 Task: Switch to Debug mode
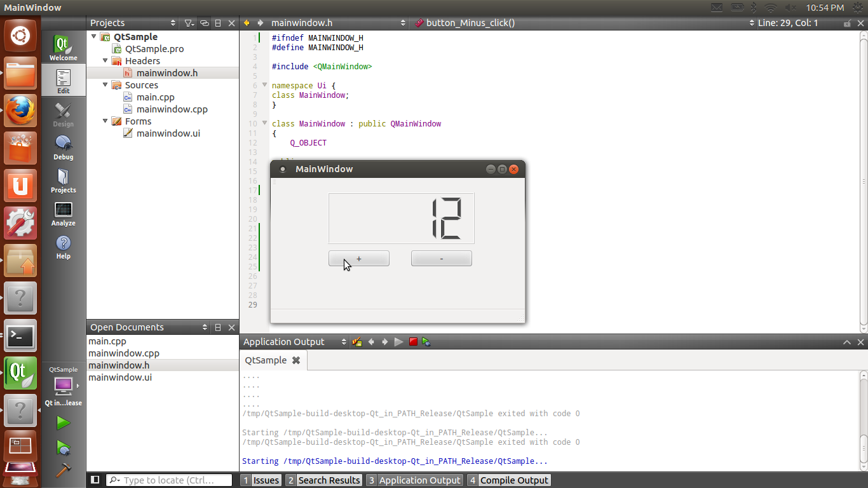click(64, 147)
